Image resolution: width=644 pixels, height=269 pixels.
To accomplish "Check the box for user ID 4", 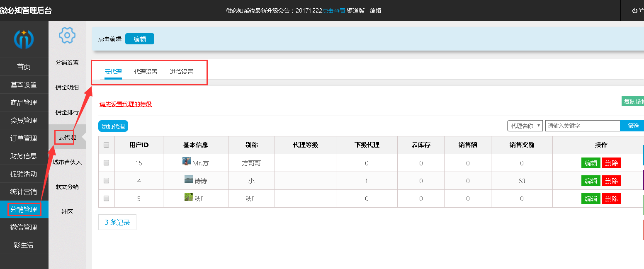I will [106, 181].
